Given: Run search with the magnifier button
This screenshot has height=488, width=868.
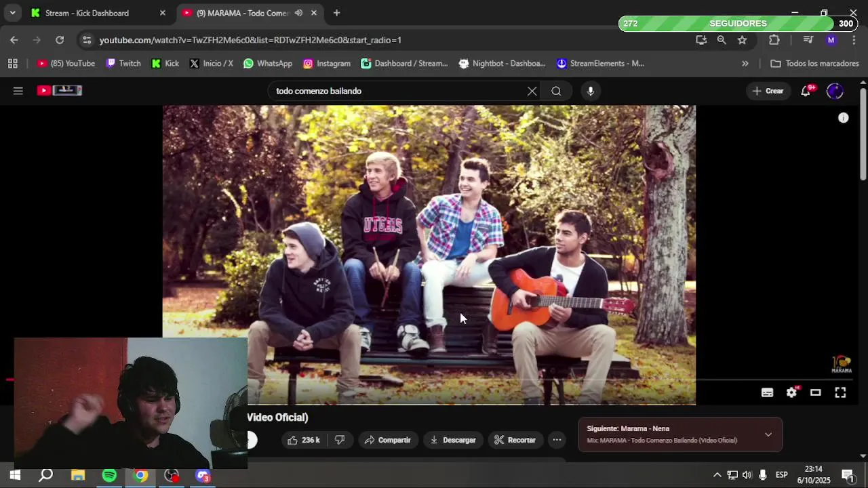Looking at the screenshot, I should pos(556,91).
